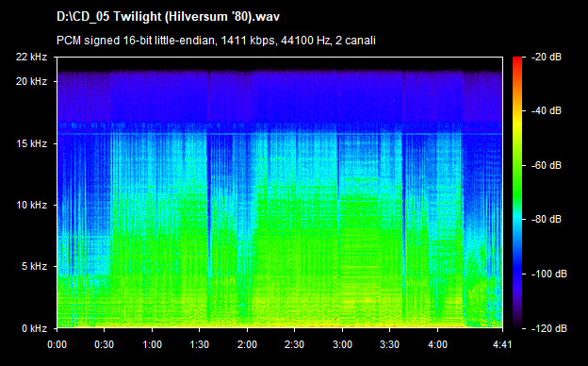Select the 10 kHz frequency label
Image resolution: width=588 pixels, height=366 pixels.
coord(31,206)
